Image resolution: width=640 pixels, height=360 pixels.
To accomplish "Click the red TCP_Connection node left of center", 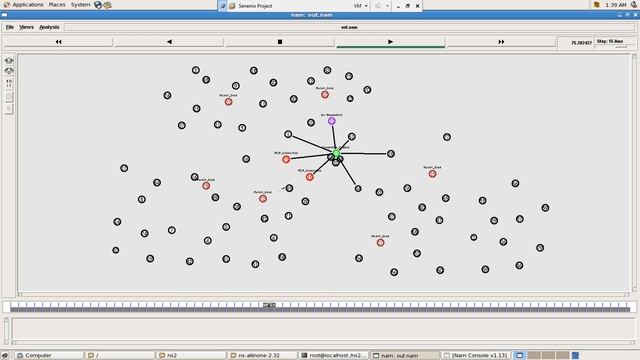I will [286, 159].
